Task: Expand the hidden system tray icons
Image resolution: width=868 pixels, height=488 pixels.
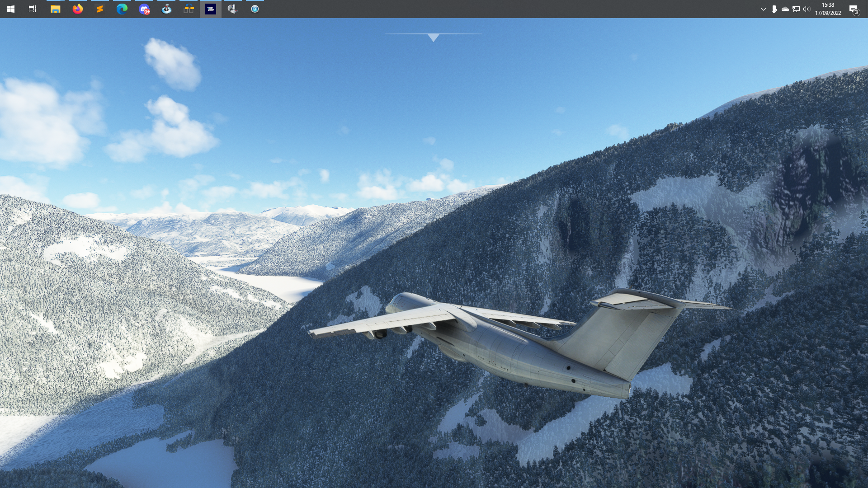Action: 763,9
